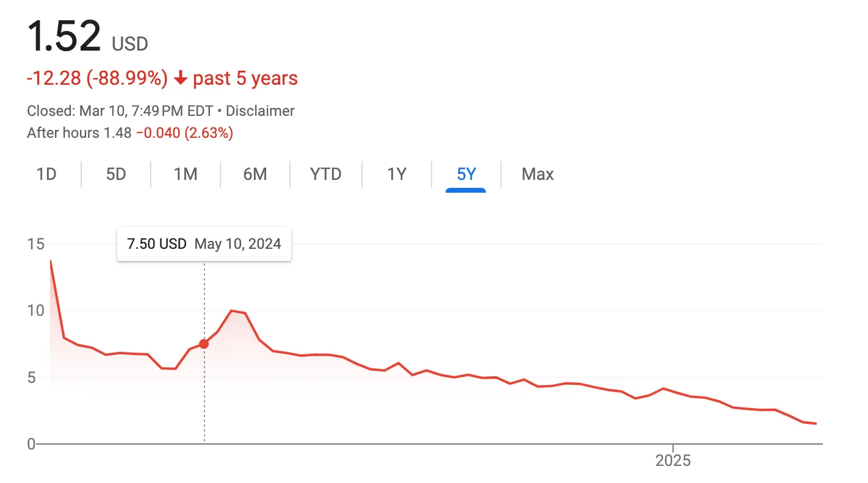Open the 6M time range

[x=255, y=174]
